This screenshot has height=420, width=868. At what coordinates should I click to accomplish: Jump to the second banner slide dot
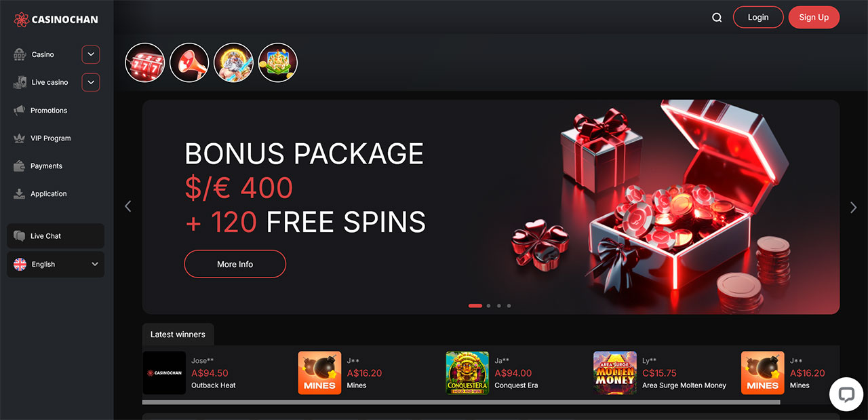pyautogui.click(x=488, y=306)
